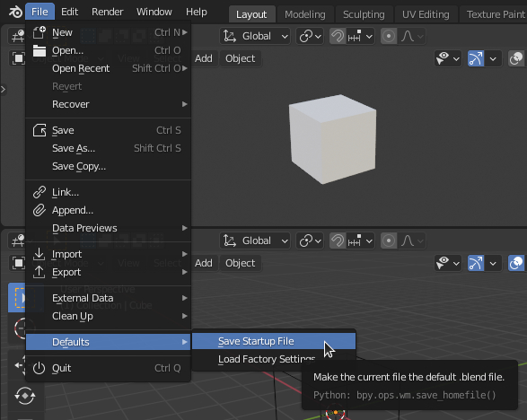Switch to the UV Editing workspace tab

pos(426,14)
